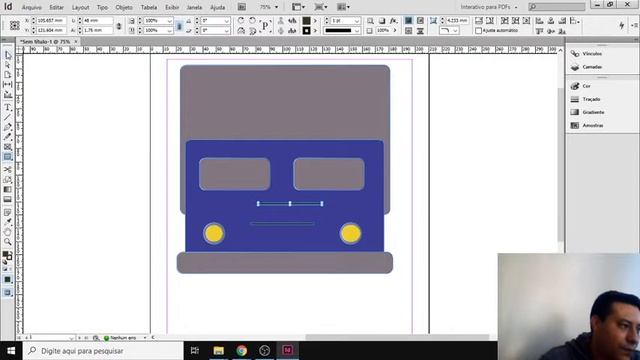Click Rotate 90° clockwise icon
Image resolution: width=640 pixels, height=360 pixels.
pos(241,20)
